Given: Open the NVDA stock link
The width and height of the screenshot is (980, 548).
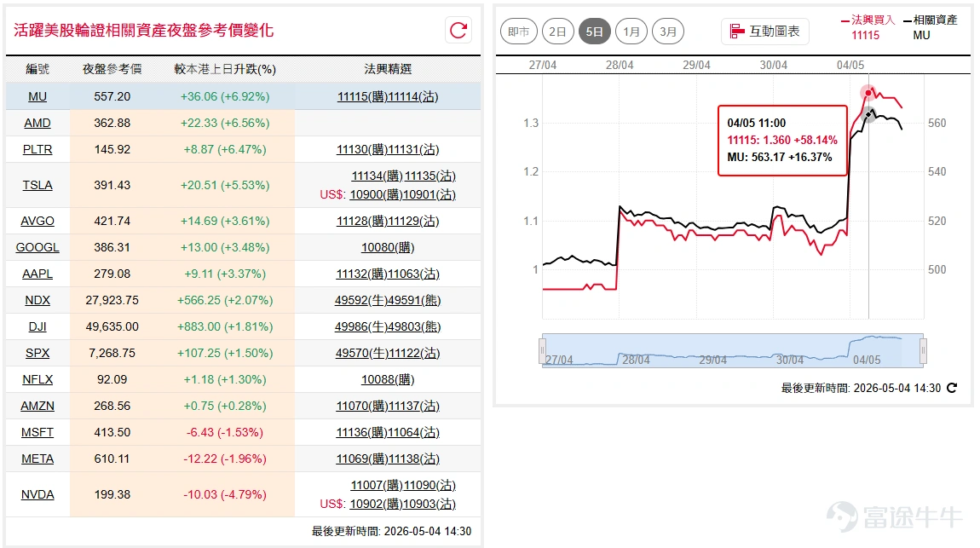Looking at the screenshot, I should 37,494.
